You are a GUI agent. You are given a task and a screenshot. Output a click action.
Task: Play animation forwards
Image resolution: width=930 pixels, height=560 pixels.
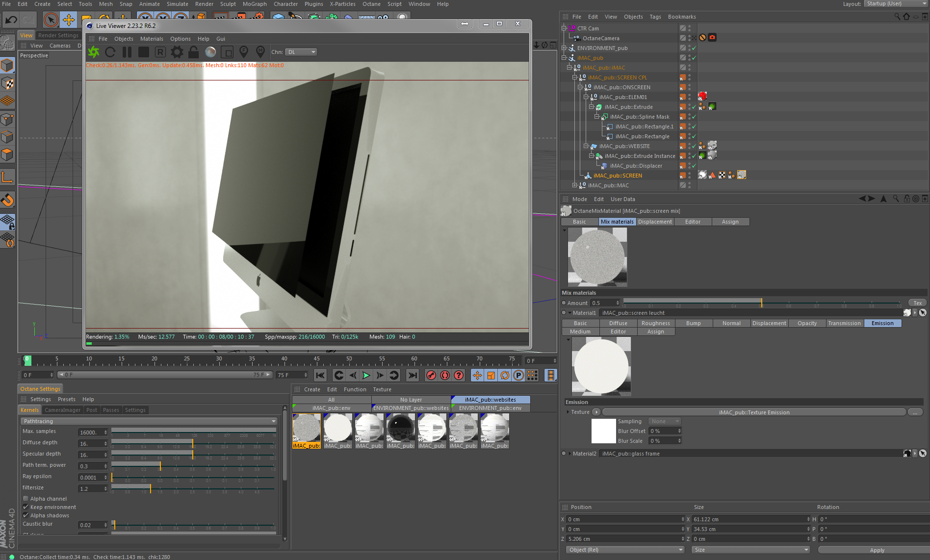coord(366,376)
